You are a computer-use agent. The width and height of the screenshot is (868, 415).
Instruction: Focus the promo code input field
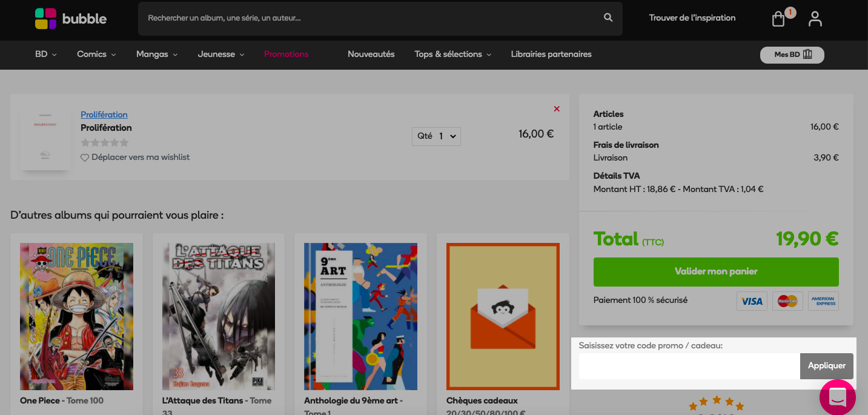(x=689, y=366)
